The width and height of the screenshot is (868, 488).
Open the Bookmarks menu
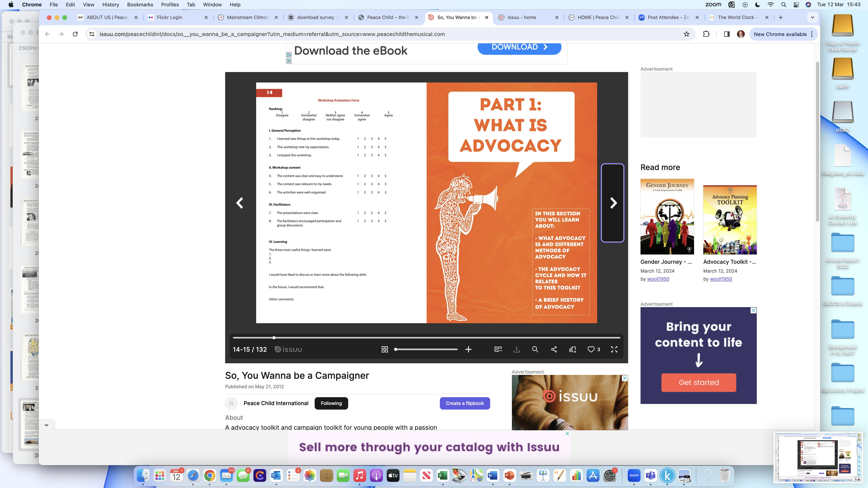point(140,5)
